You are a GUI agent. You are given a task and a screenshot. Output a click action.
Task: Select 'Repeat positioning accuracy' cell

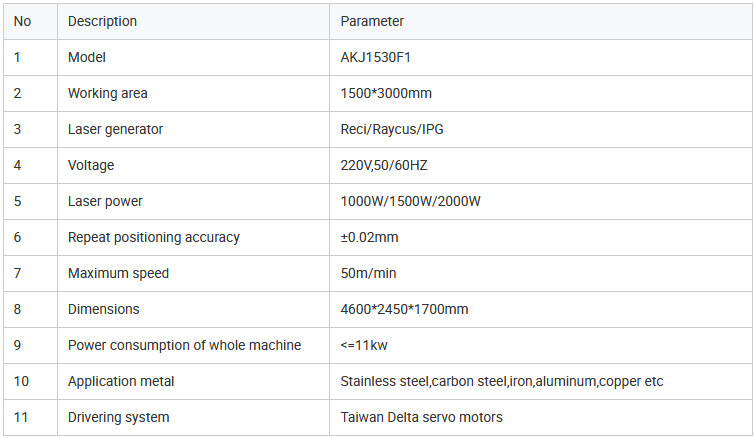click(x=153, y=237)
